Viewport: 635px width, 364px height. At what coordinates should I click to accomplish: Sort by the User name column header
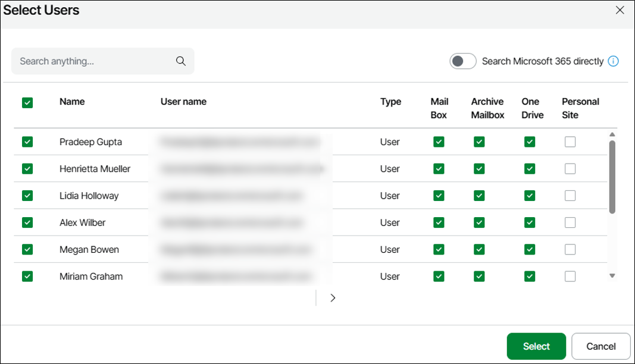tap(183, 102)
